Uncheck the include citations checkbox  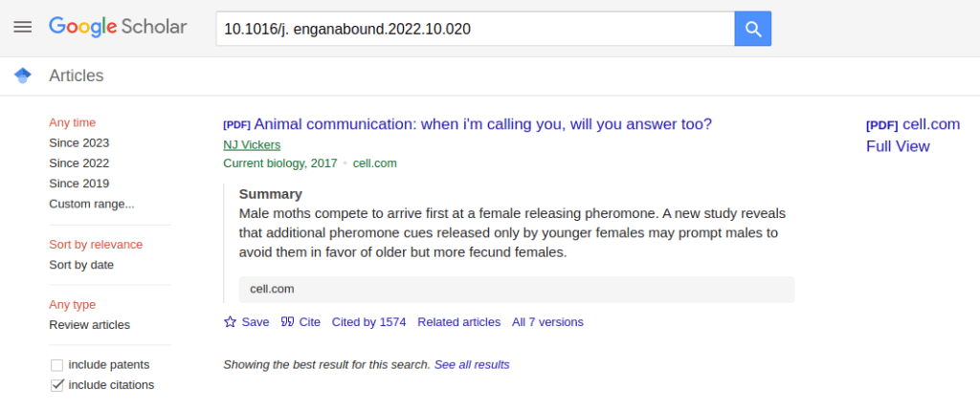pos(56,385)
